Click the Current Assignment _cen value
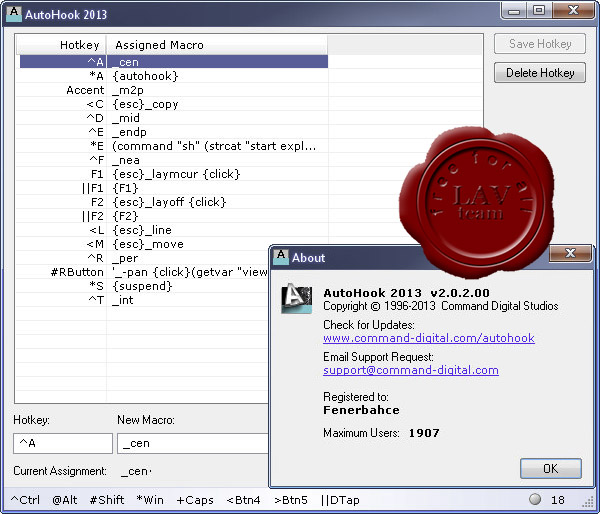The width and height of the screenshot is (600, 514). coord(136,471)
